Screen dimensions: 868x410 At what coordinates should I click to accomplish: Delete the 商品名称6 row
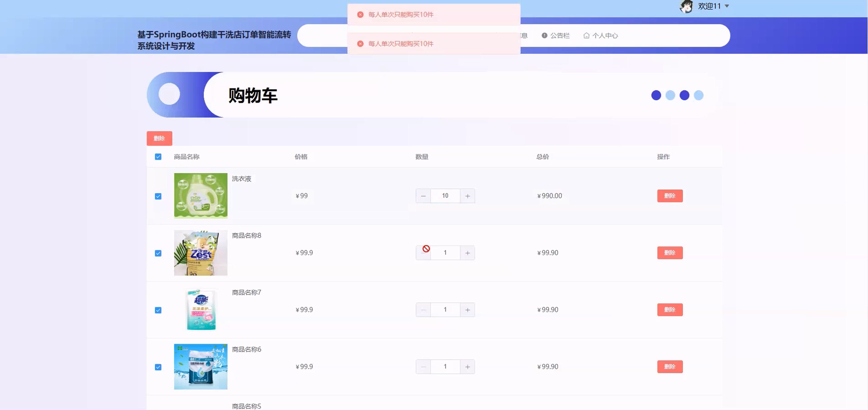point(669,366)
